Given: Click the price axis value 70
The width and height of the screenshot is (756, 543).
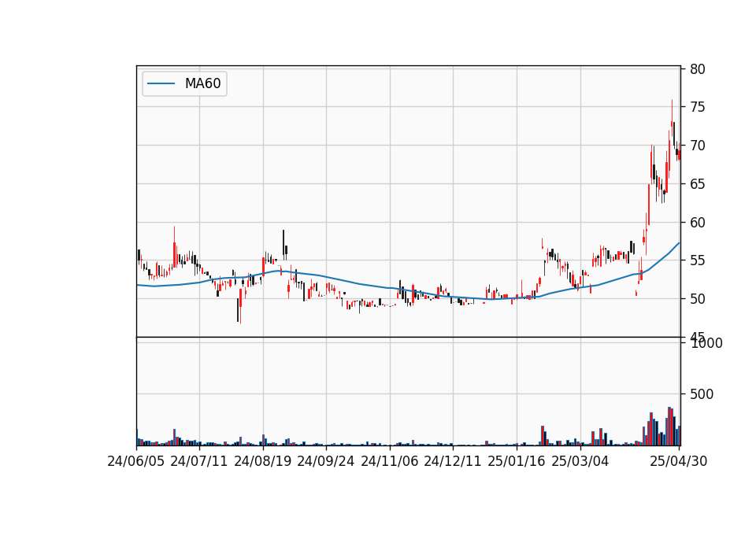Looking at the screenshot, I should click(x=698, y=146).
